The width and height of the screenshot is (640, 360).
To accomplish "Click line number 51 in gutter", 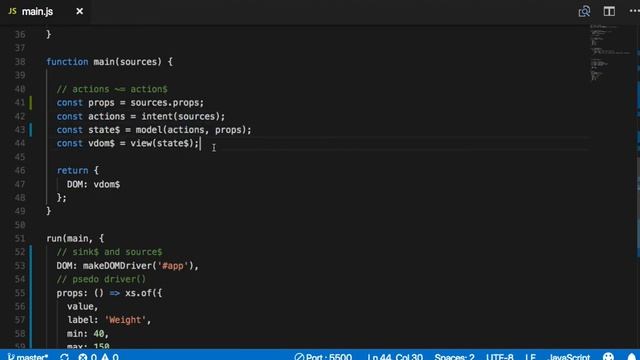I will pyautogui.click(x=20, y=238).
